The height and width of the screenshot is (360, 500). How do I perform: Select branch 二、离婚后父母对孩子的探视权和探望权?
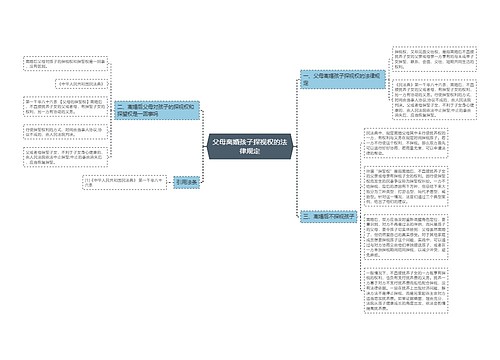pyautogui.click(x=157, y=110)
